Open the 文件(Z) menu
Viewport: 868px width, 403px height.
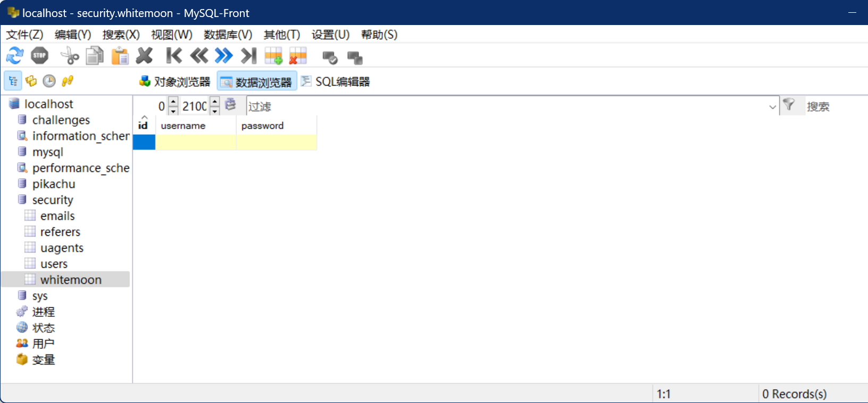tap(24, 35)
